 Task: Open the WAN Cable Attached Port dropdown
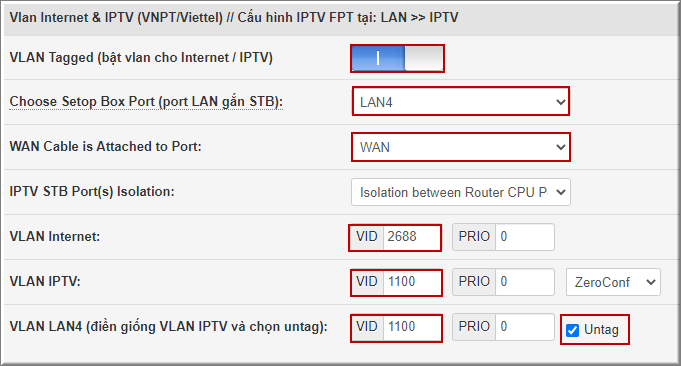pos(461,147)
